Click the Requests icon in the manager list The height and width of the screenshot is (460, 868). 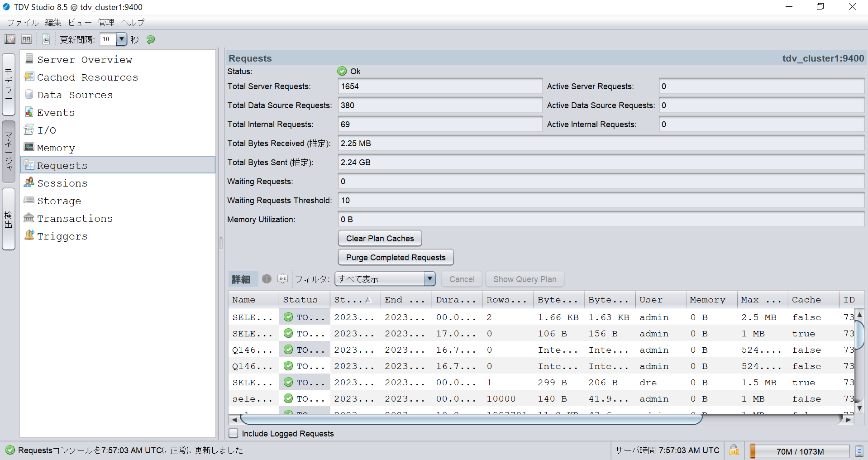tap(29, 165)
